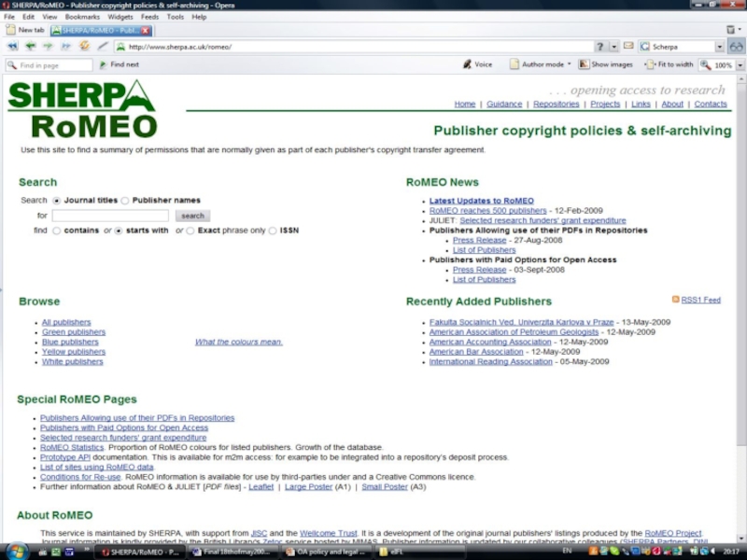Select the Journal titles radio button
Viewport: 747px width, 560px height.
click(57, 201)
